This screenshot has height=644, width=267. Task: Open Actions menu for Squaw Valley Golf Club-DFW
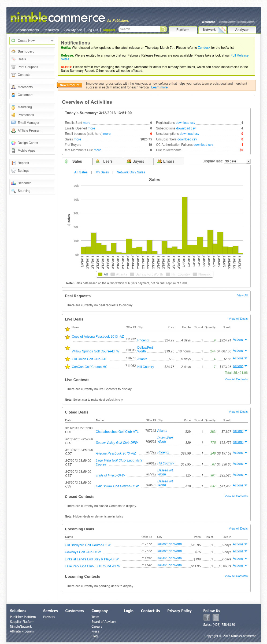coord(240,442)
